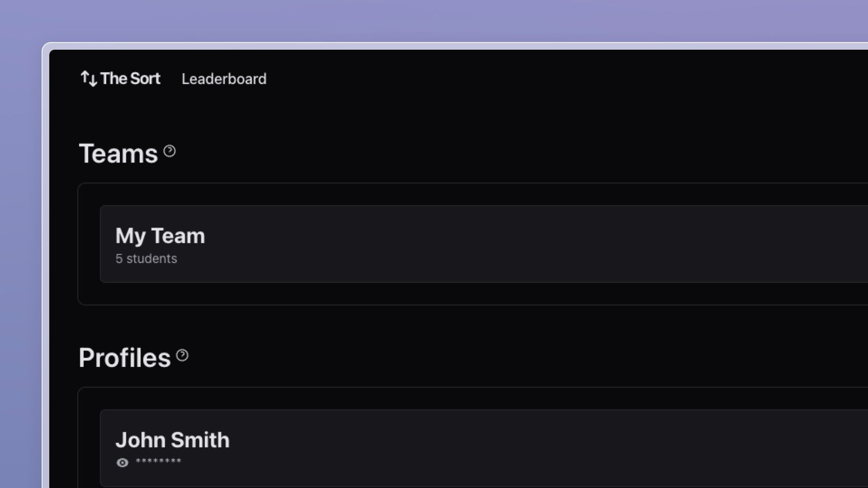Click the masked asterisks under John Smith

tap(158, 462)
